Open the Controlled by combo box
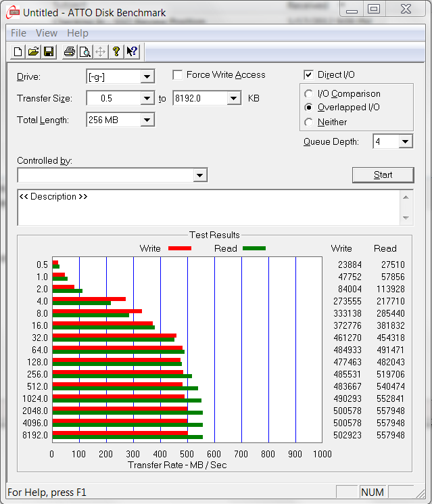The width and height of the screenshot is (432, 504). tap(199, 175)
